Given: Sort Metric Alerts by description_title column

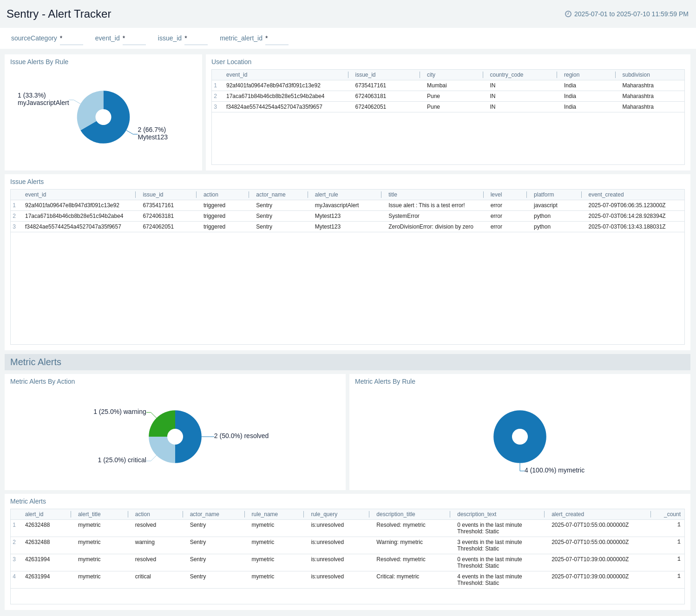Looking at the screenshot, I should coord(396,514).
